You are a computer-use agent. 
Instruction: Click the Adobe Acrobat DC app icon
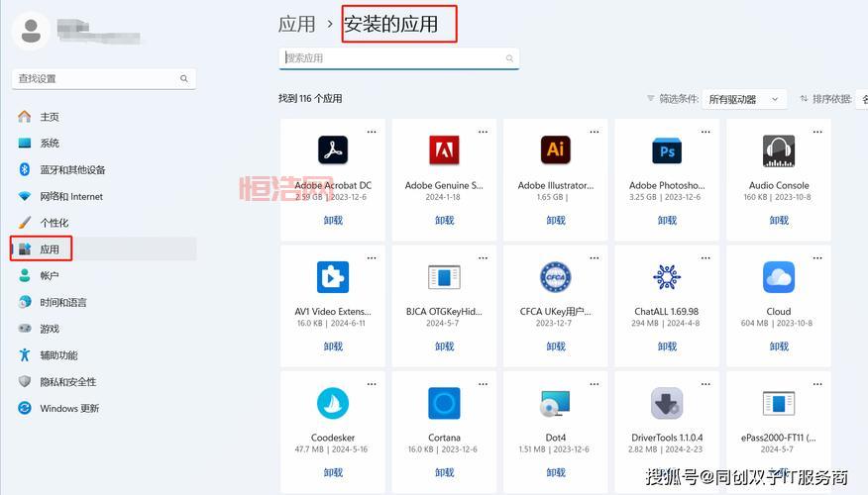332,150
